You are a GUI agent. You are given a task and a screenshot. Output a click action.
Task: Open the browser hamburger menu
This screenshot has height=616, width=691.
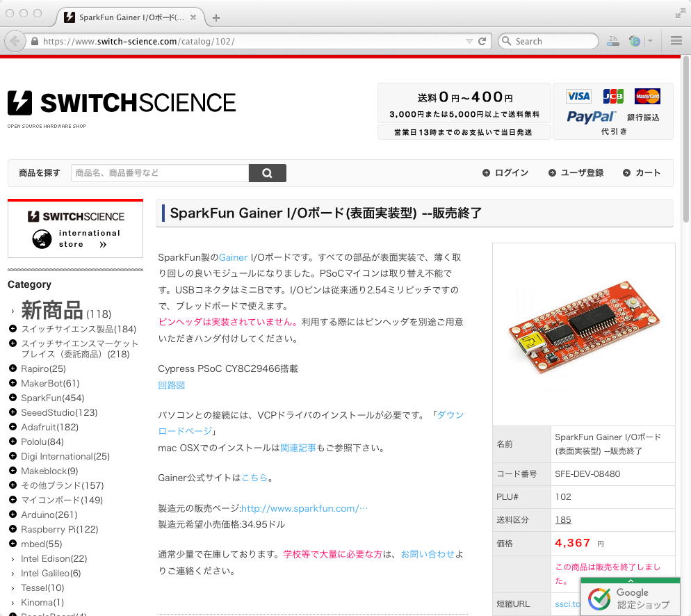point(676,41)
